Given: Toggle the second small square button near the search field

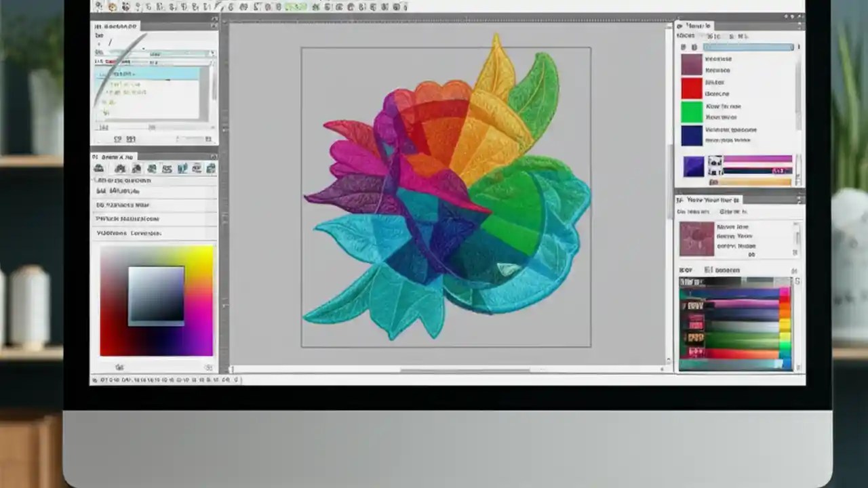Looking at the screenshot, I should click(695, 47).
